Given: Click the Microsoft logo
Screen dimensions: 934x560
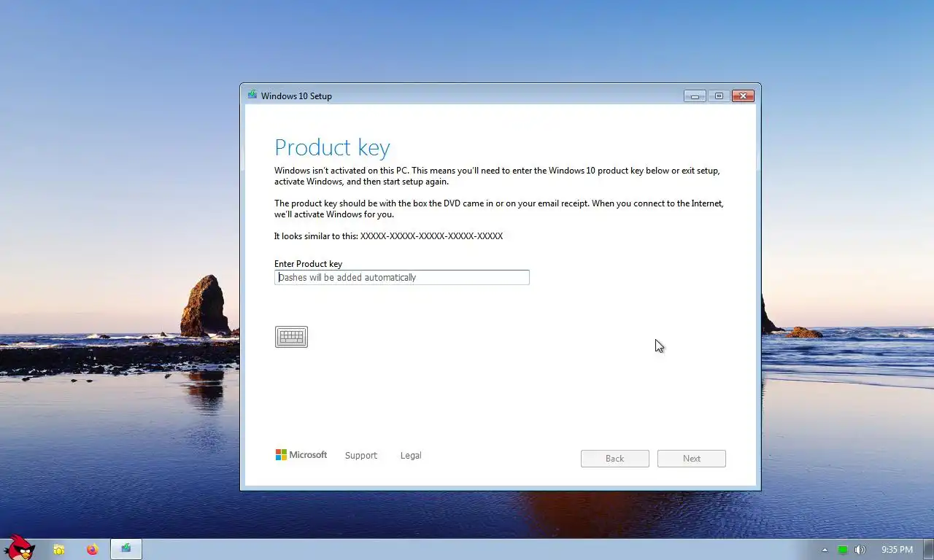Looking at the screenshot, I should tap(301, 455).
